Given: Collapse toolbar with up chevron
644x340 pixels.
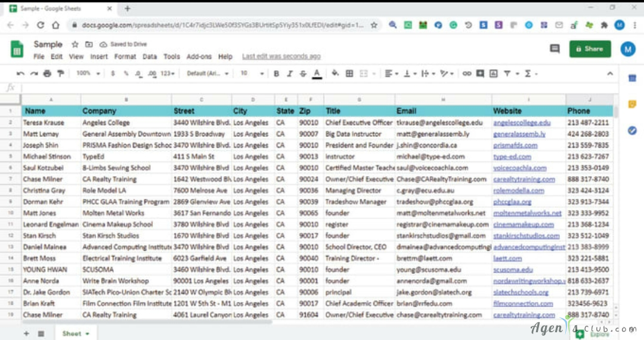Looking at the screenshot, I should click(610, 73).
